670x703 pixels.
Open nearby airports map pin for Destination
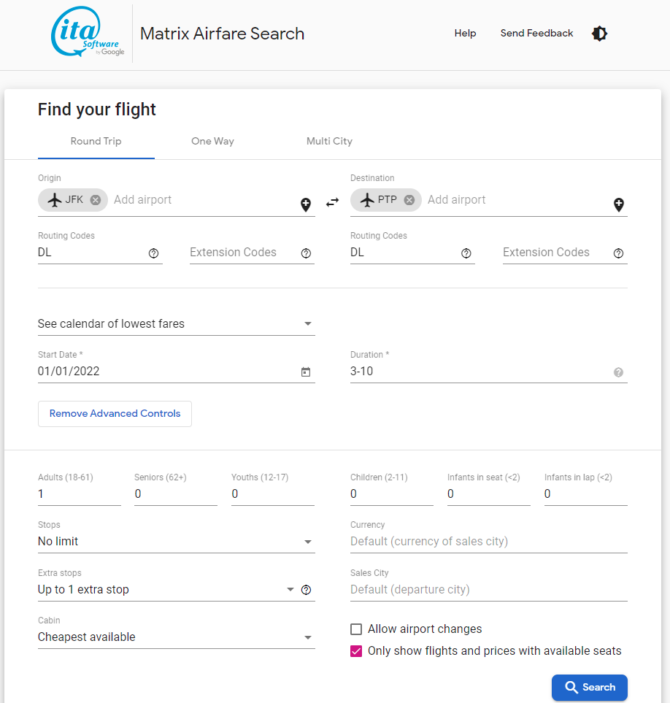[x=619, y=204]
